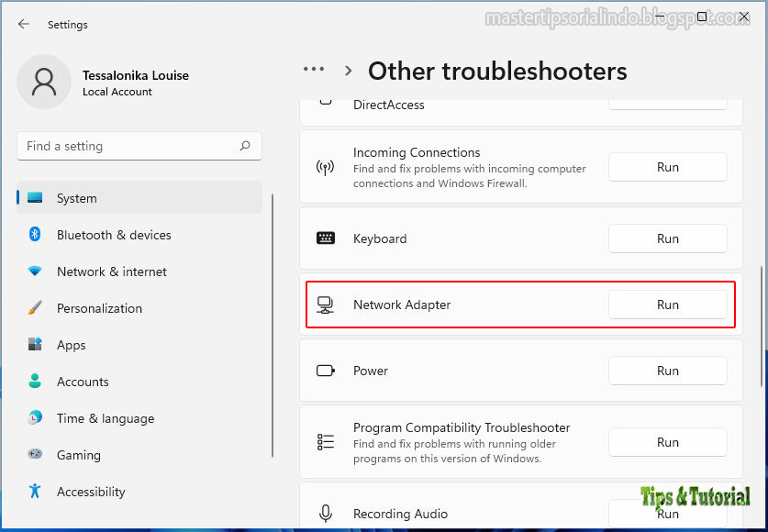Click the Incoming Connections antenna icon
This screenshot has width=768, height=532.
tap(326, 167)
